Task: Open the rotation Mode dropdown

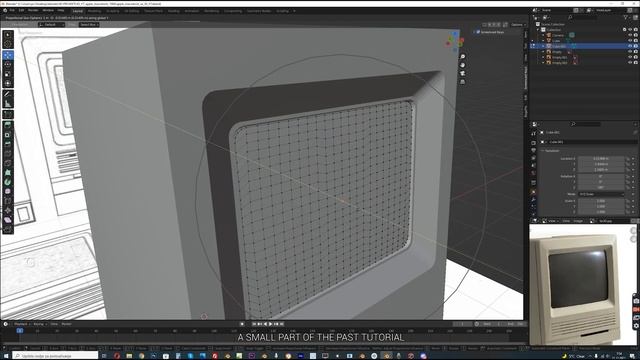Action: (601, 194)
